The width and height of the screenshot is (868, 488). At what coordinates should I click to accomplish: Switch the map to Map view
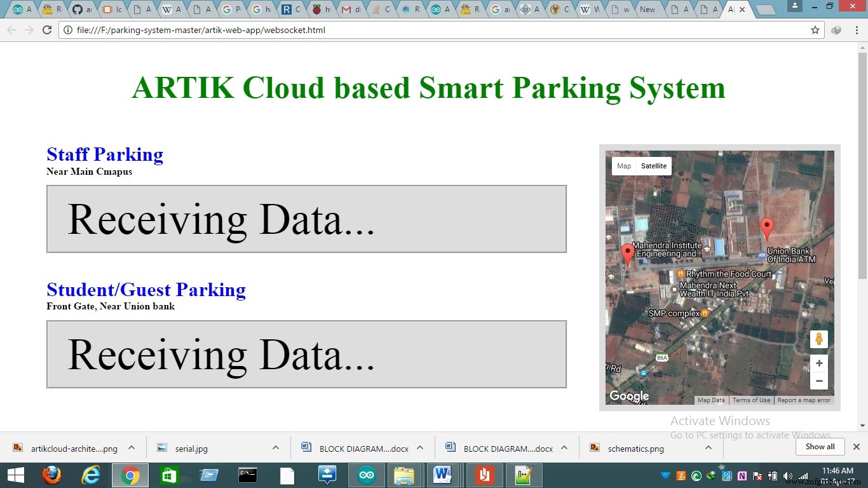tap(623, 166)
